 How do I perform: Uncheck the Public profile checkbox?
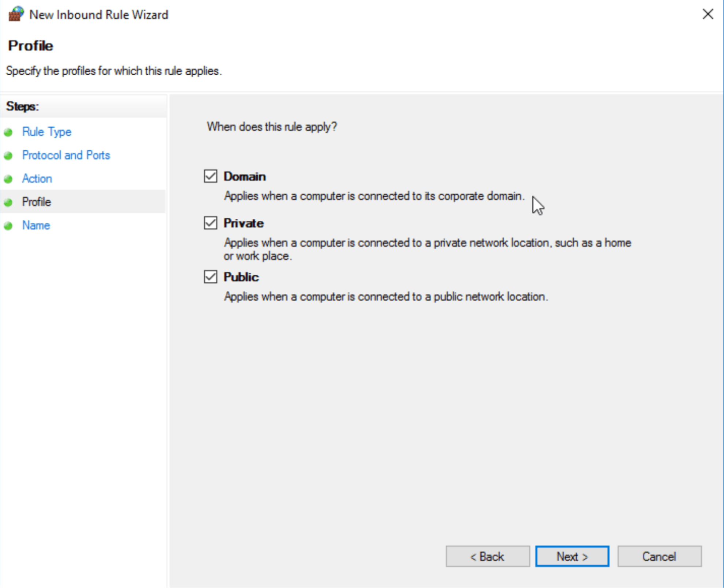(210, 277)
